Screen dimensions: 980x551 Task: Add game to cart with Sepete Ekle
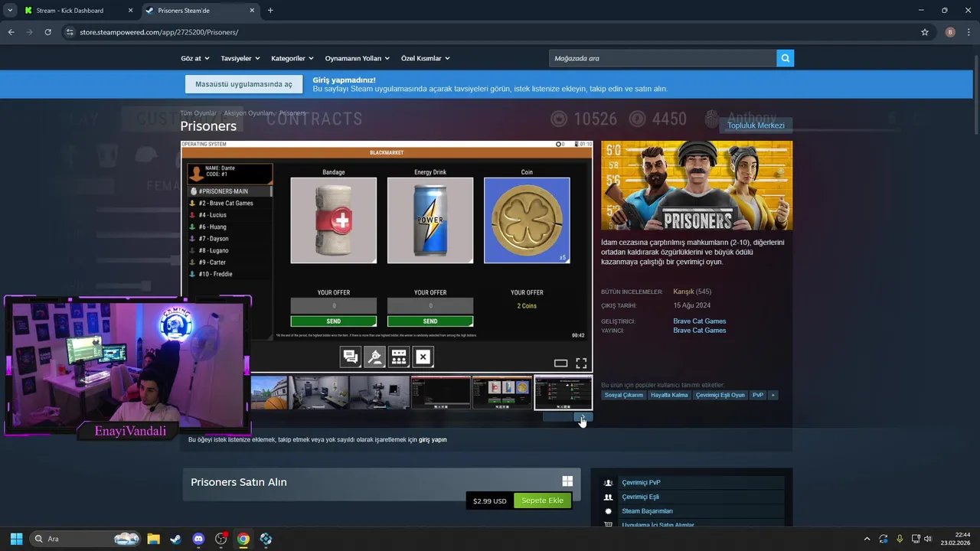click(x=543, y=500)
